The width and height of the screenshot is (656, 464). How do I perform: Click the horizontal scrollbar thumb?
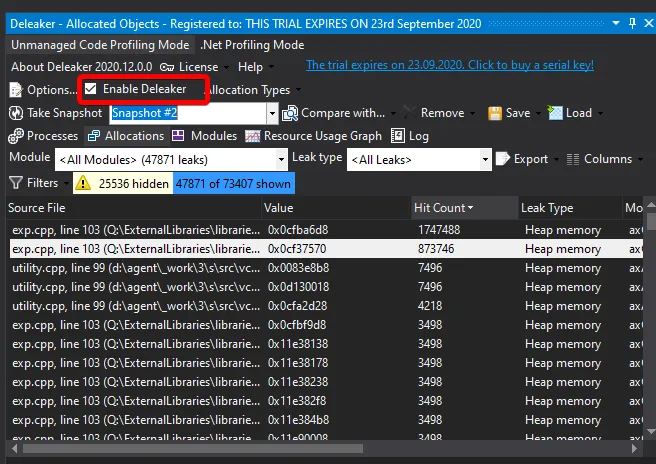click(x=192, y=449)
